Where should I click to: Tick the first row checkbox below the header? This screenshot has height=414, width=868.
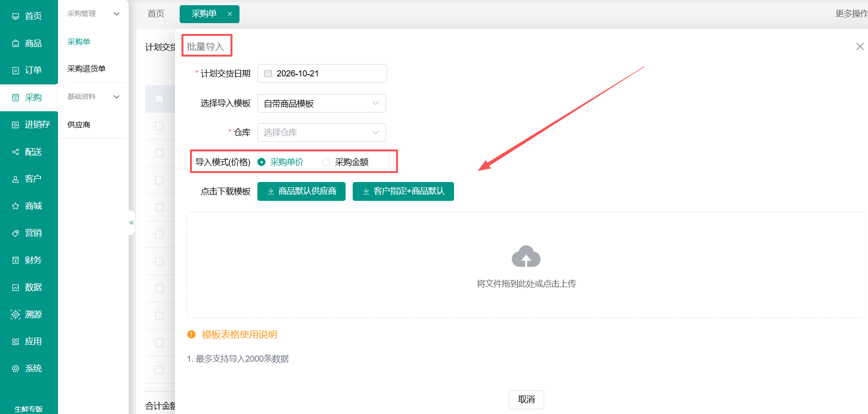pos(159,126)
